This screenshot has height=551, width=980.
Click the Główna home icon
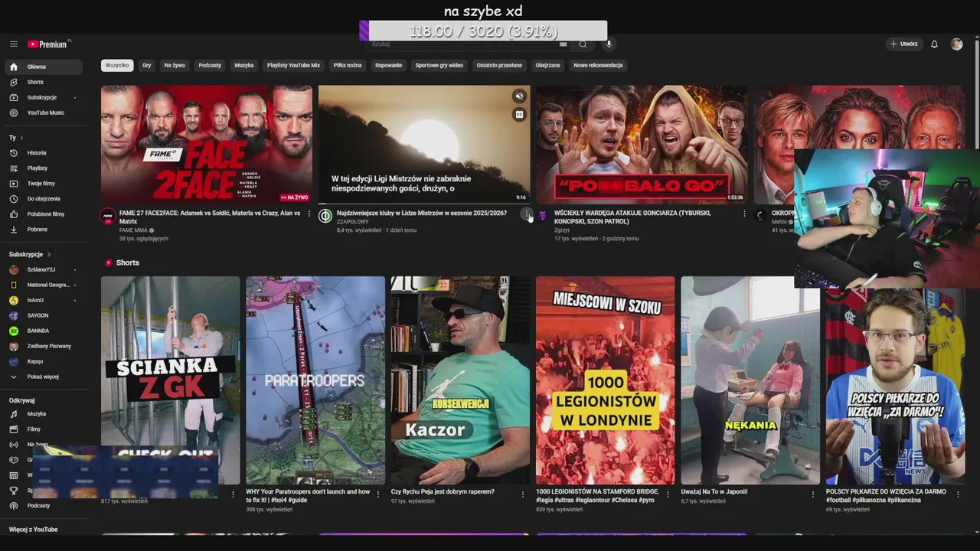tap(14, 67)
